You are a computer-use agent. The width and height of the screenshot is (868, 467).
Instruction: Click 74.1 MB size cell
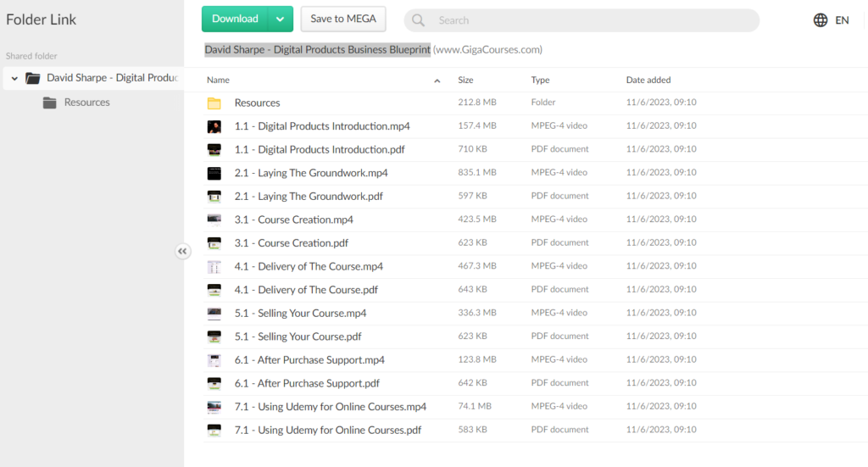(475, 406)
